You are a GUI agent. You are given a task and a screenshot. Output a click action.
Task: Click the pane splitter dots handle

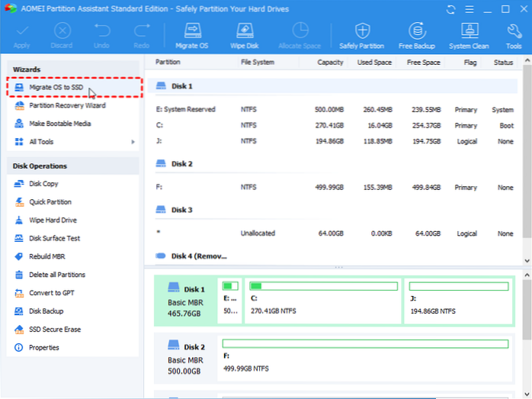338,268
